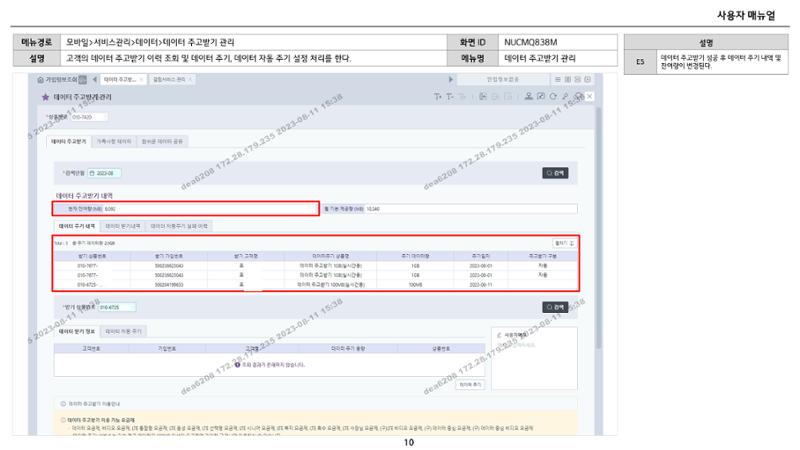Click the export icon after the font buttons
Screen dimensions: 800x450
coord(483,96)
